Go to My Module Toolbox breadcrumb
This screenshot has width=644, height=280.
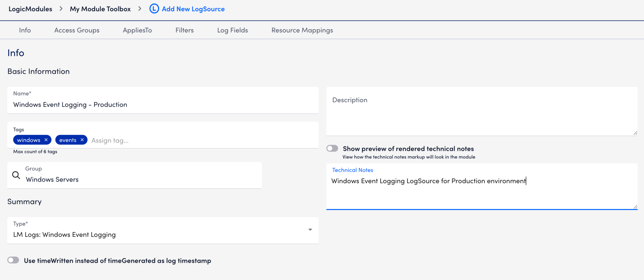(x=100, y=9)
